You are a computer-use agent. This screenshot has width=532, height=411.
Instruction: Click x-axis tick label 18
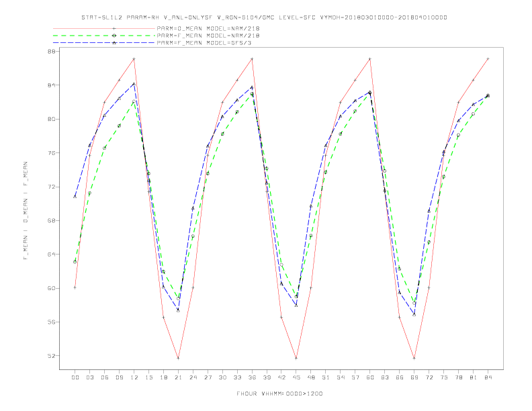(163, 377)
